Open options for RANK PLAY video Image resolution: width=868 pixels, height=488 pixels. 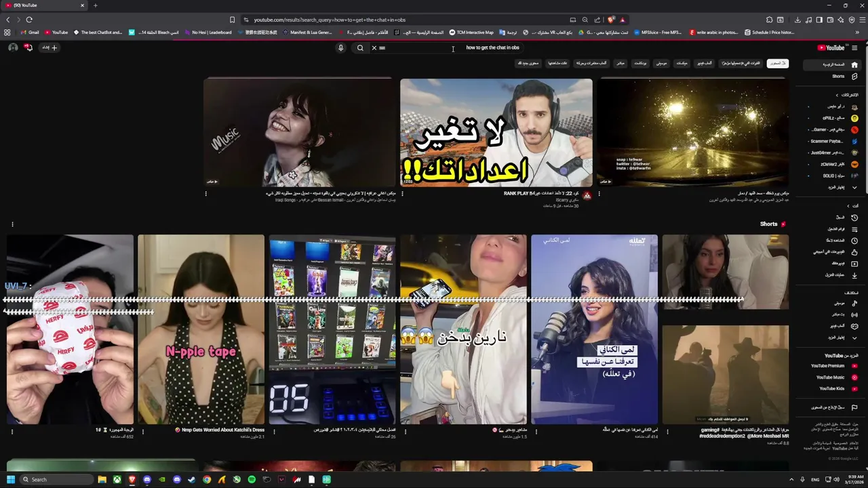(x=402, y=194)
